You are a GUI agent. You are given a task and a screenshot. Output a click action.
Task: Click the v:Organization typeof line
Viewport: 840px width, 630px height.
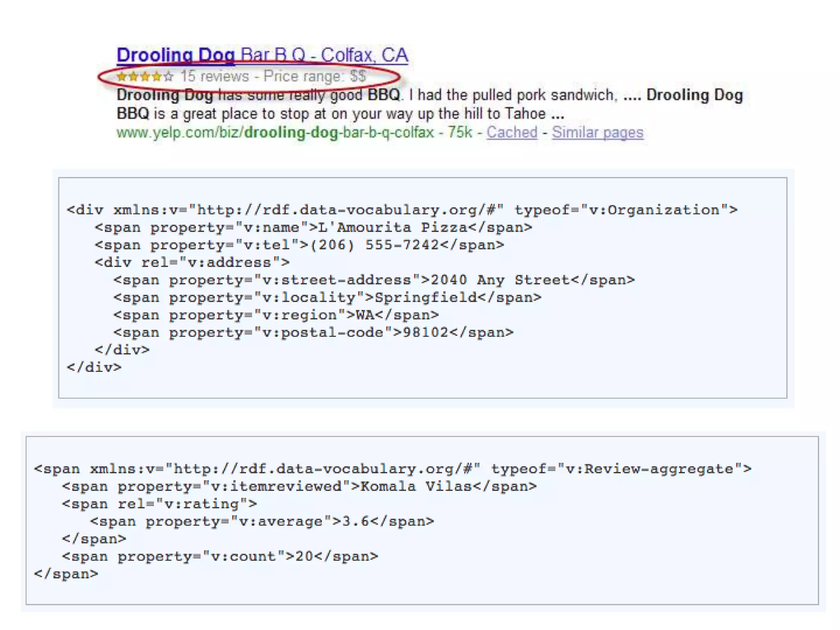click(402, 210)
